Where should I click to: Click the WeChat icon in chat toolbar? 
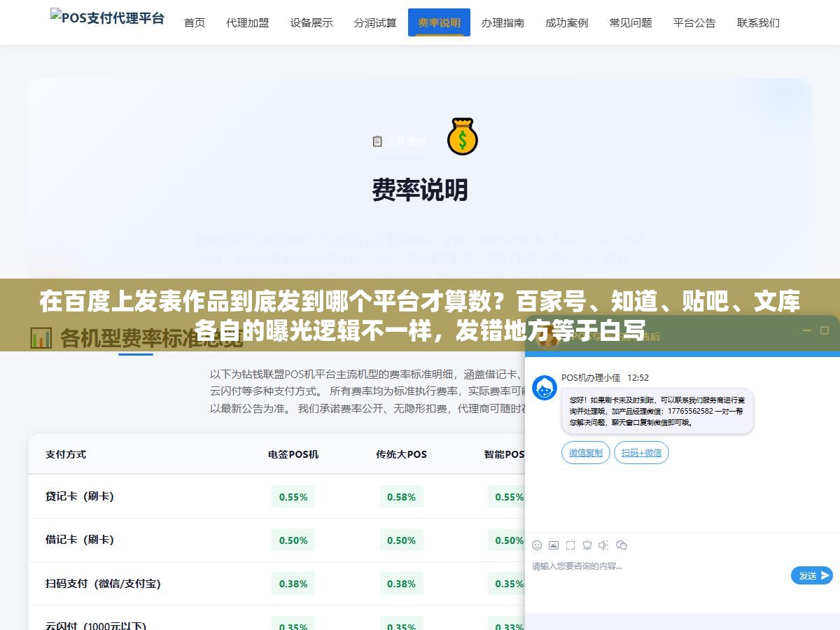tap(622, 545)
